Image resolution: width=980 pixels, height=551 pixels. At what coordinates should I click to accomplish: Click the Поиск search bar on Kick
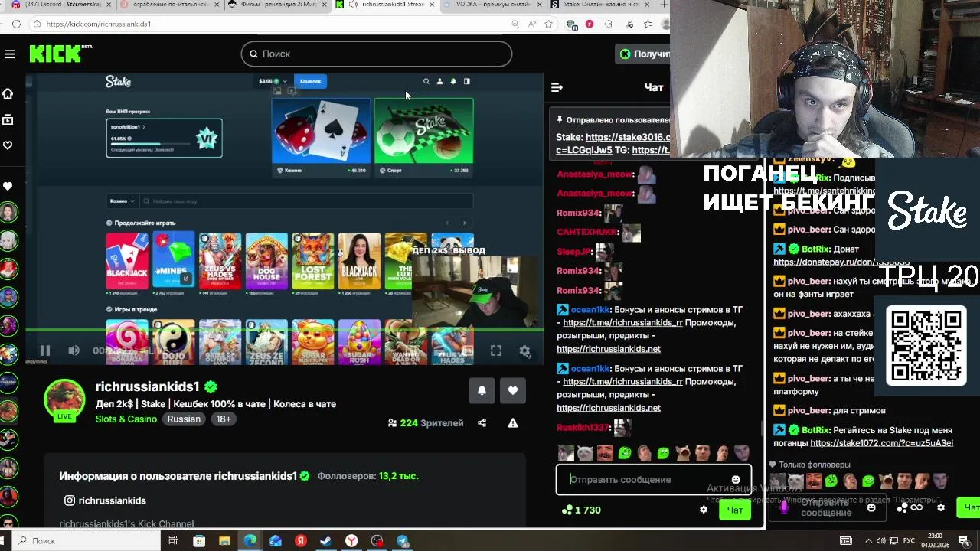pyautogui.click(x=377, y=54)
